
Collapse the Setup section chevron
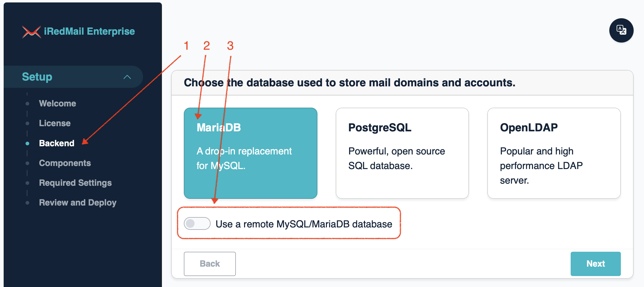coord(127,77)
